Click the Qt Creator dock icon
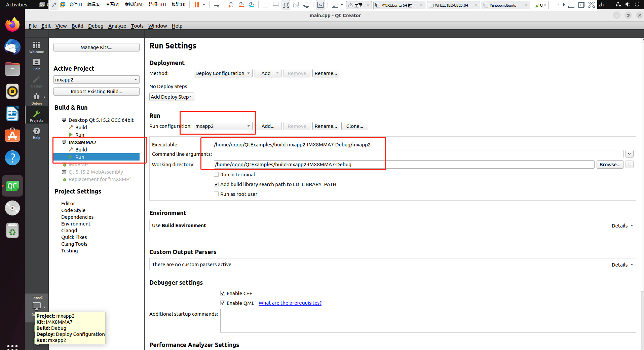Viewport: 644px width, 350px height. (x=12, y=186)
